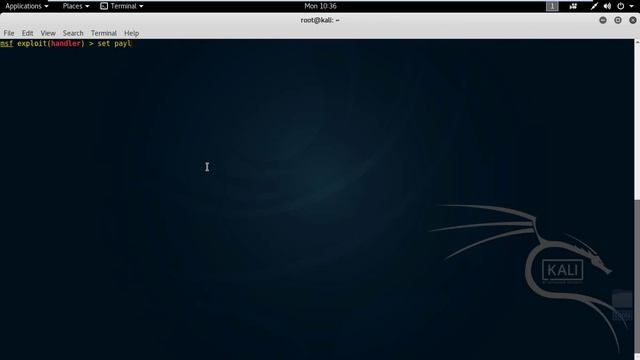
Task: Click the root@kali title bar
Action: (x=320, y=20)
